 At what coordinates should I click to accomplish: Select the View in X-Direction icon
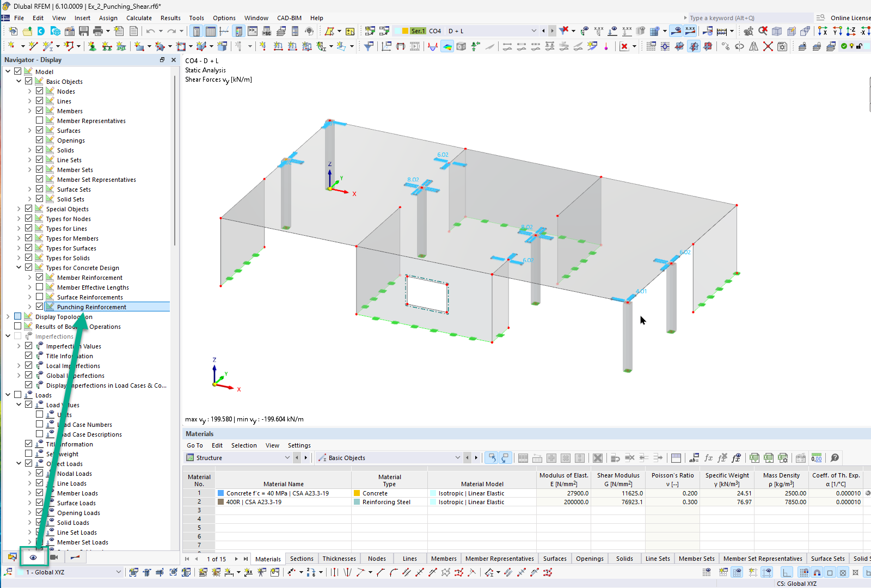tap(822, 31)
